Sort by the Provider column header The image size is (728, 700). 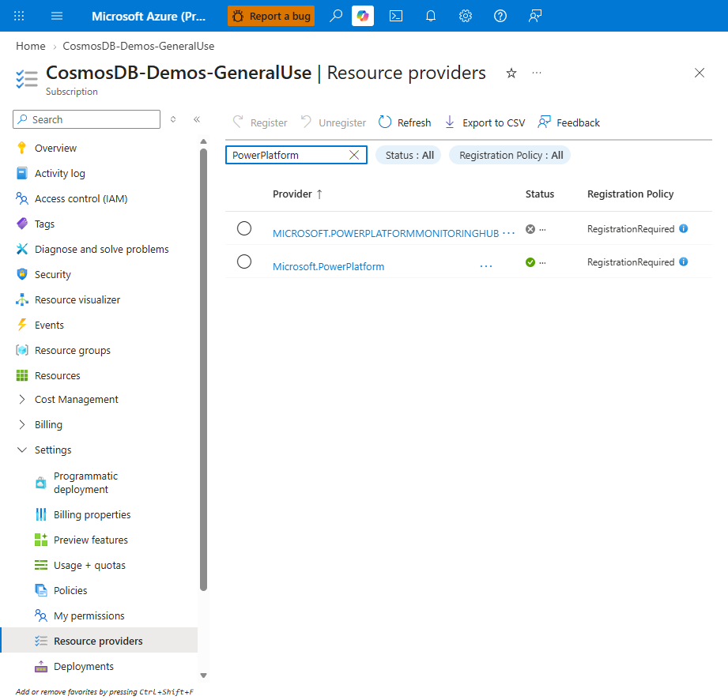click(x=297, y=194)
